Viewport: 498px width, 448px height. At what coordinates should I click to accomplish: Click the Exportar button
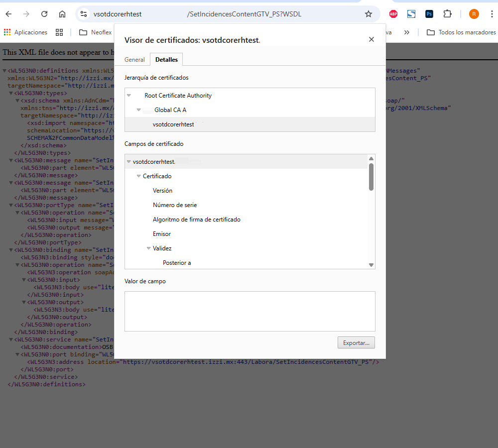356,342
